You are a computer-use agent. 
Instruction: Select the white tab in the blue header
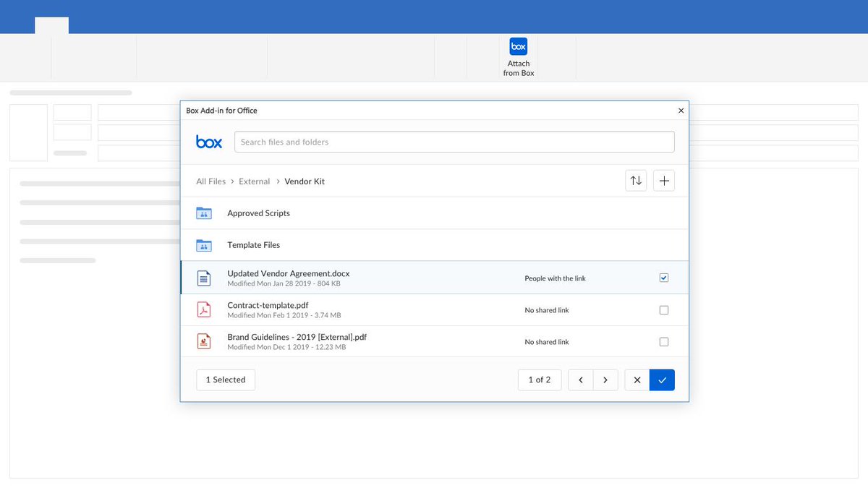pos(51,25)
